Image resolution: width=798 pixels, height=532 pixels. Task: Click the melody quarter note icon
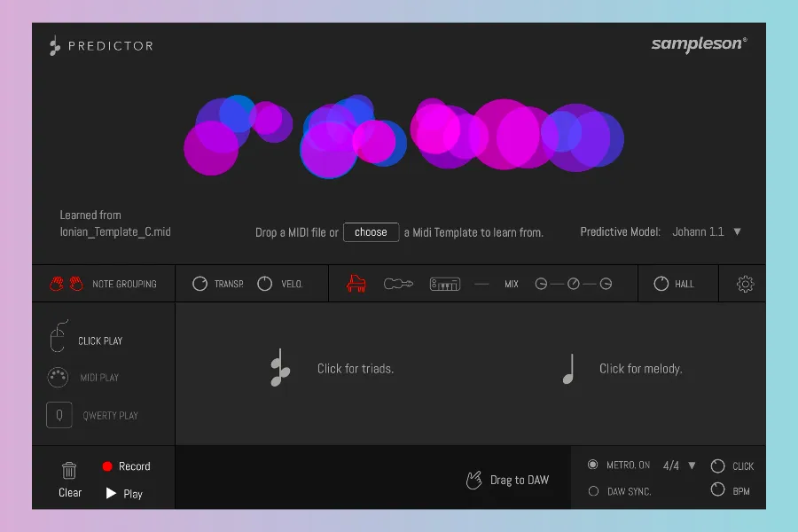568,369
